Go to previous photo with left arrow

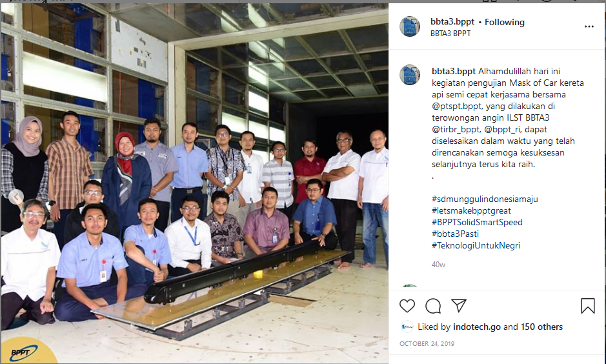[x=16, y=197]
